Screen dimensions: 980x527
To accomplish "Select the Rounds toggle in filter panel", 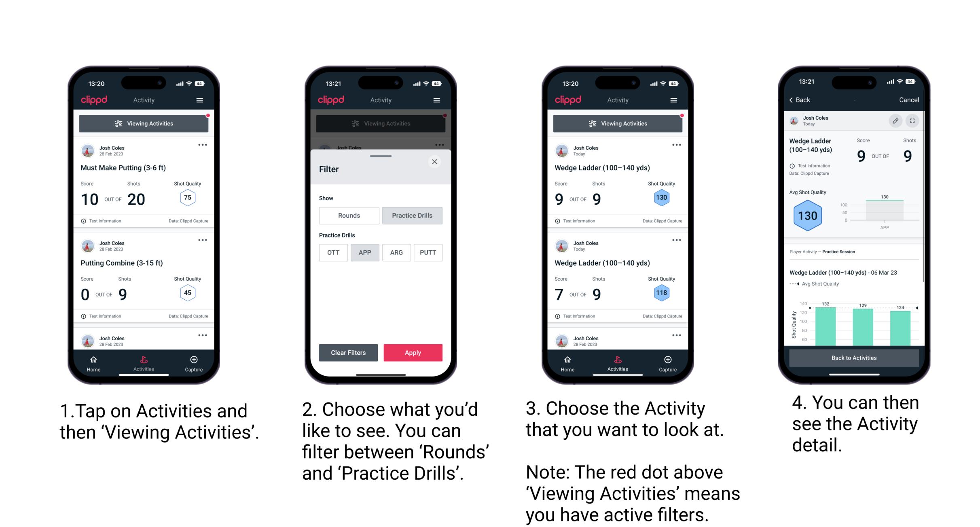I will tap(349, 216).
